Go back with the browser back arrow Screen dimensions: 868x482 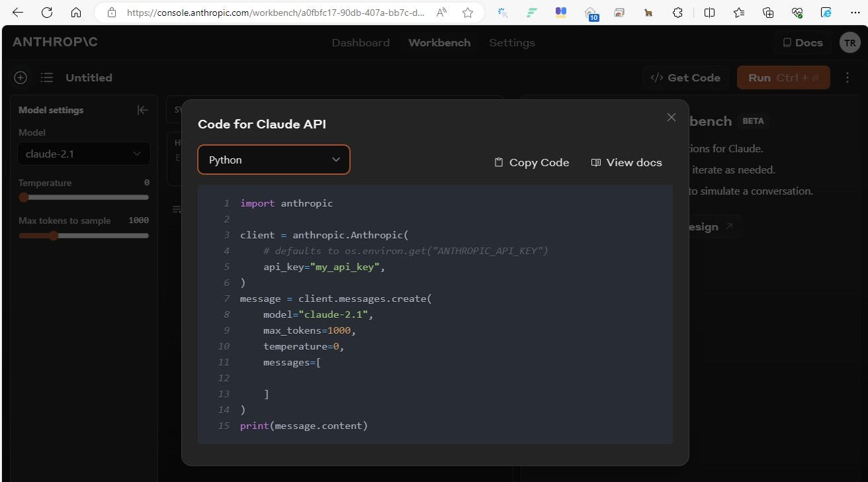[x=18, y=12]
